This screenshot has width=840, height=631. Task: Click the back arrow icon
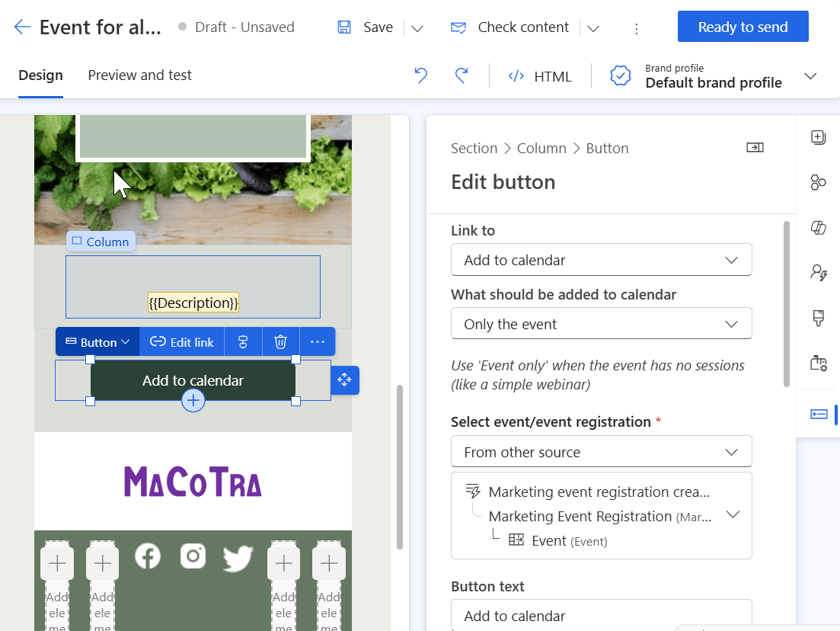(22, 27)
